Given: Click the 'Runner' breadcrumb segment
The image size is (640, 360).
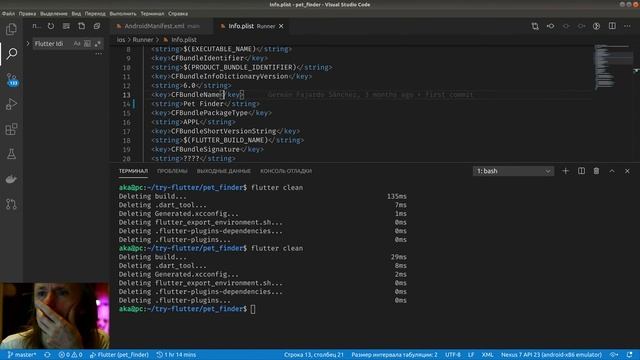Looking at the screenshot, I should pos(142,40).
